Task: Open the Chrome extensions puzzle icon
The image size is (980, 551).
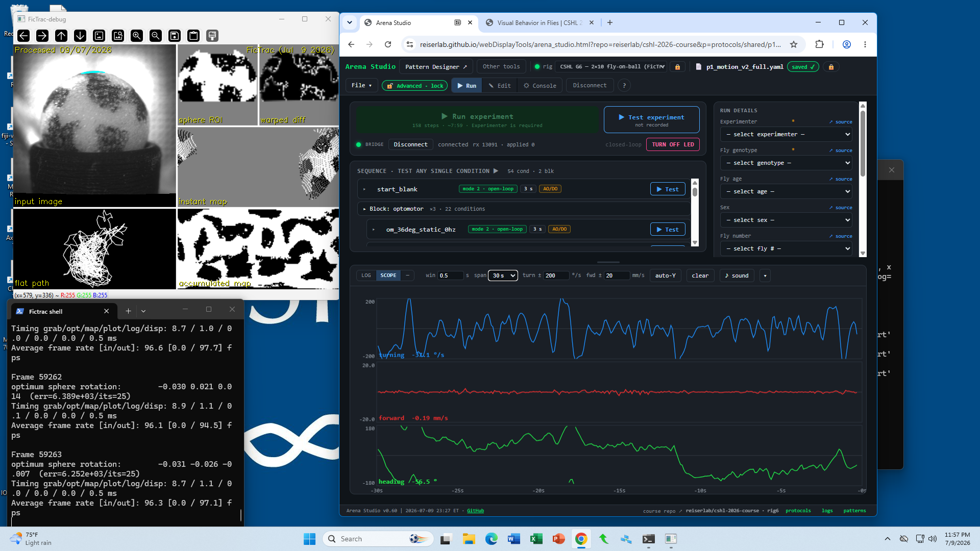Action: 820,44
